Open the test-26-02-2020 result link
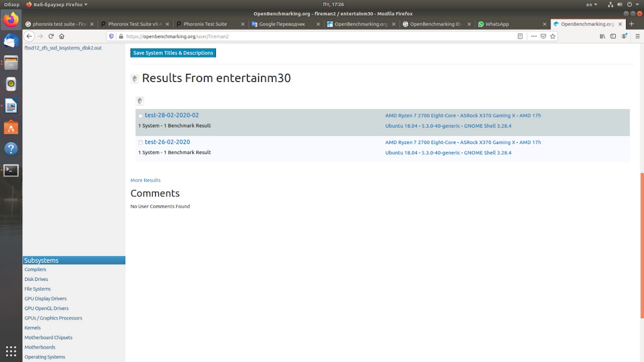This screenshot has width=644, height=362. (167, 142)
